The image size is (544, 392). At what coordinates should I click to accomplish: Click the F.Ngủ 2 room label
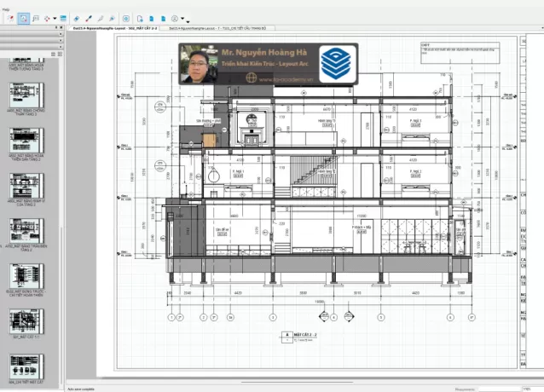point(415,171)
